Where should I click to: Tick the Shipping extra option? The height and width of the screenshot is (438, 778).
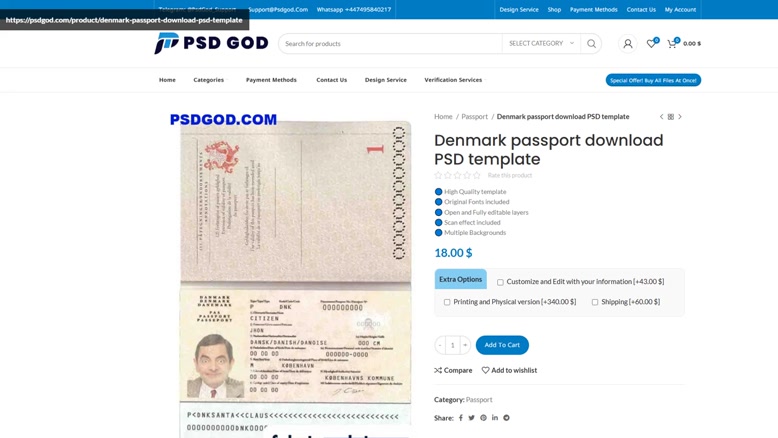pos(595,302)
